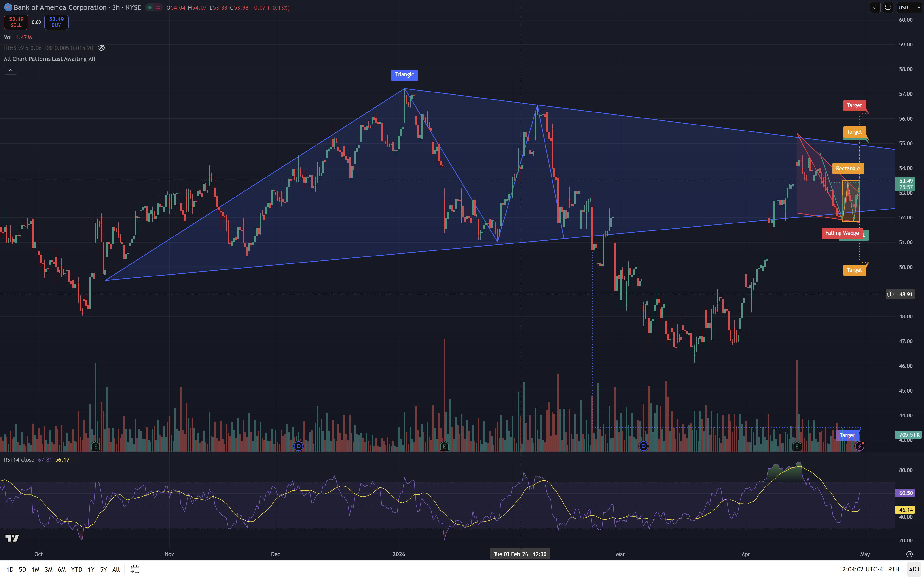Click the plus icon beside 48.91
Screen dimensions: 924x578
coord(890,294)
